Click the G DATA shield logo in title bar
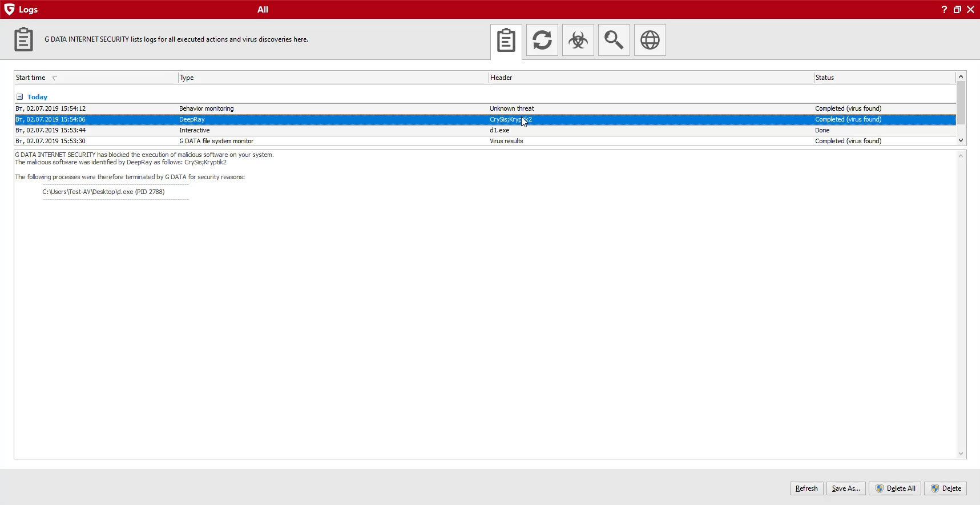The width and height of the screenshot is (980, 505). coord(9,9)
